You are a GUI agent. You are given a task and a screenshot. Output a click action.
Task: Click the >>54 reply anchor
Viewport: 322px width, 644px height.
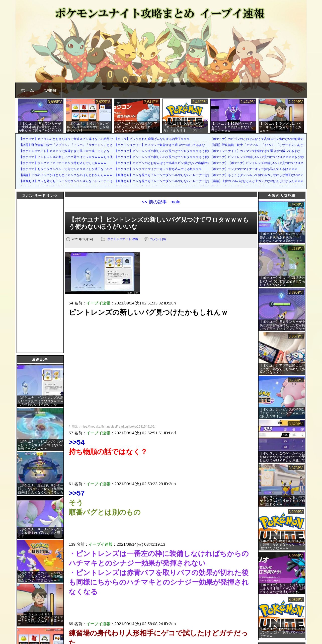tap(76, 442)
